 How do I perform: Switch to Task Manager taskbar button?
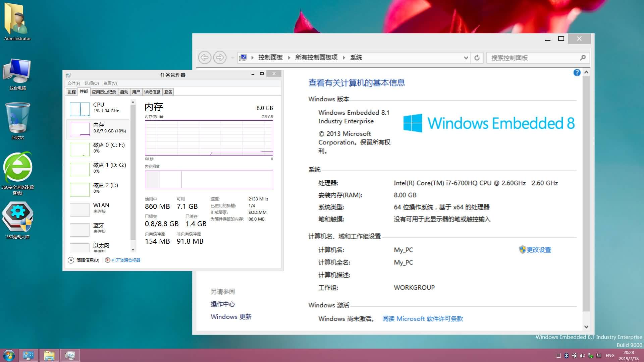click(x=70, y=355)
